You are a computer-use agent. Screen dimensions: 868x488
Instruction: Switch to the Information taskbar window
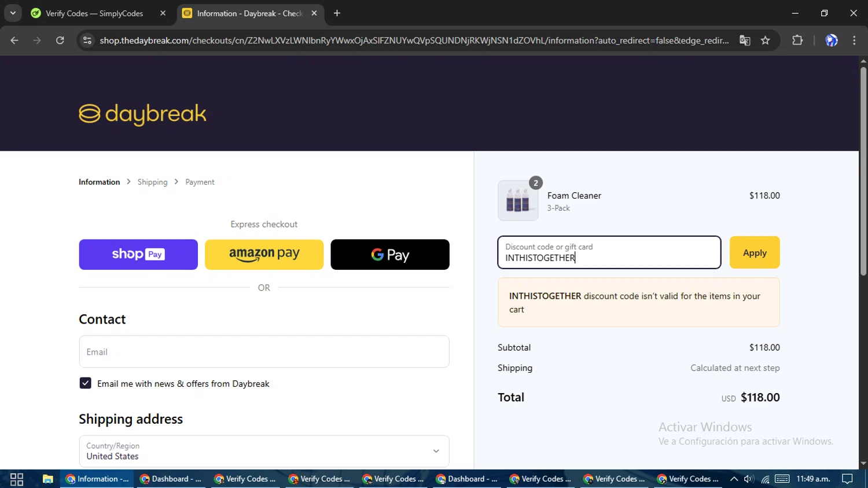click(x=97, y=479)
